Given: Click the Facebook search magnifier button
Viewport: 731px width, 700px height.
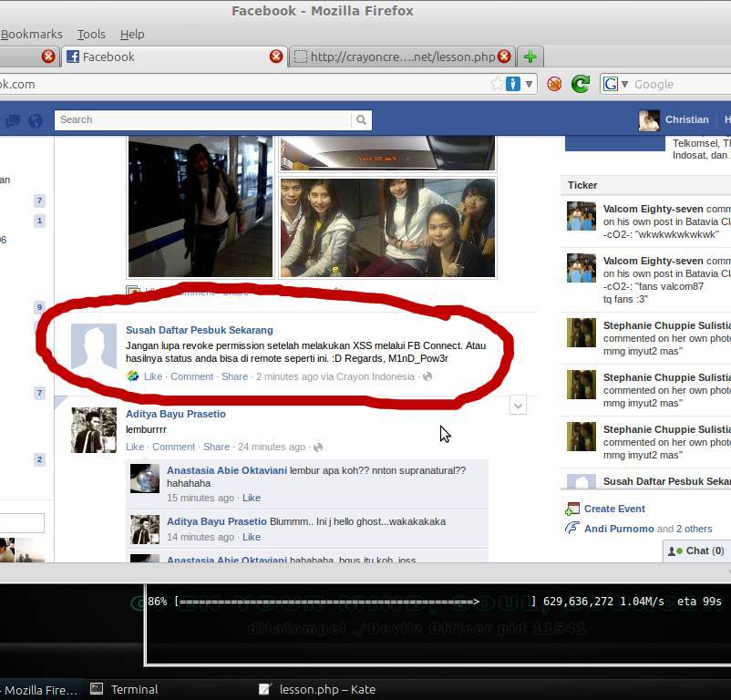Looking at the screenshot, I should (361, 119).
